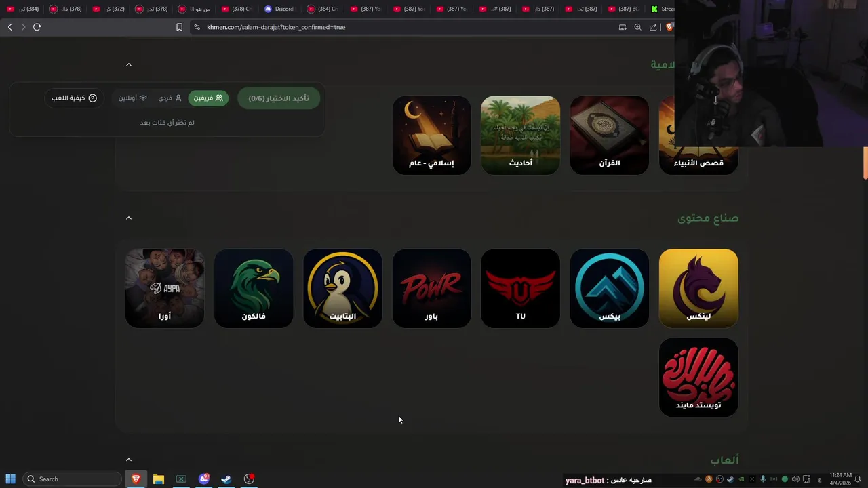Switch to أونلاين online mode
The width and height of the screenshot is (868, 488).
click(133, 98)
